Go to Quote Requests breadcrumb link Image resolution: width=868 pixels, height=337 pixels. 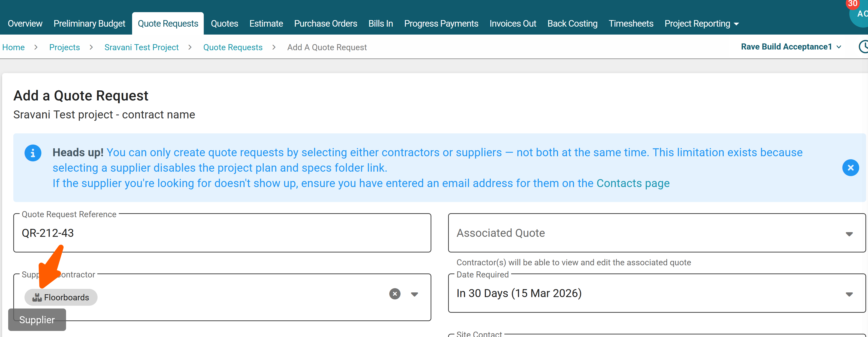coord(232,47)
